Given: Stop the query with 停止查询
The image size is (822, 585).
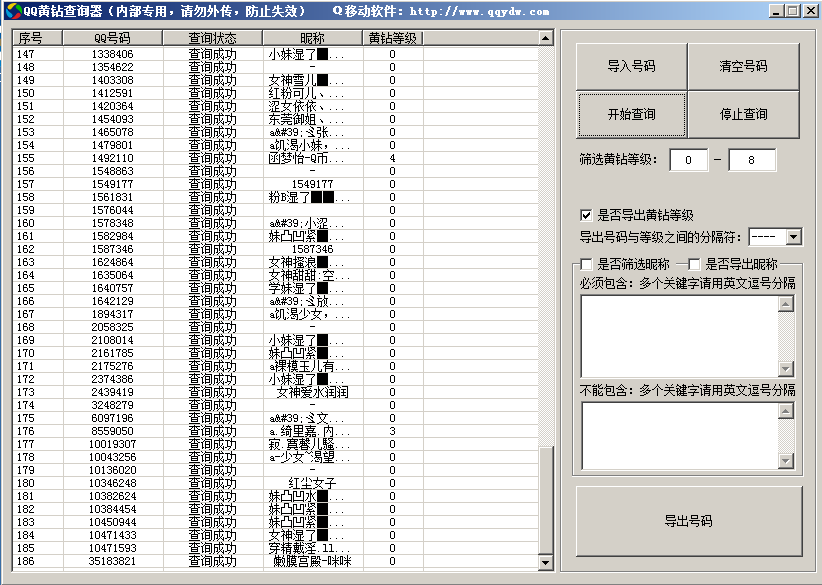Looking at the screenshot, I should click(743, 114).
